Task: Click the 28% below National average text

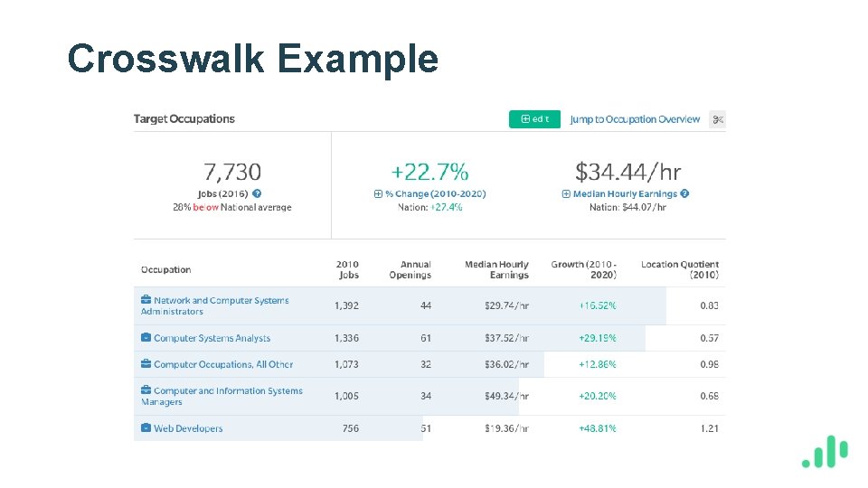Action: click(232, 208)
